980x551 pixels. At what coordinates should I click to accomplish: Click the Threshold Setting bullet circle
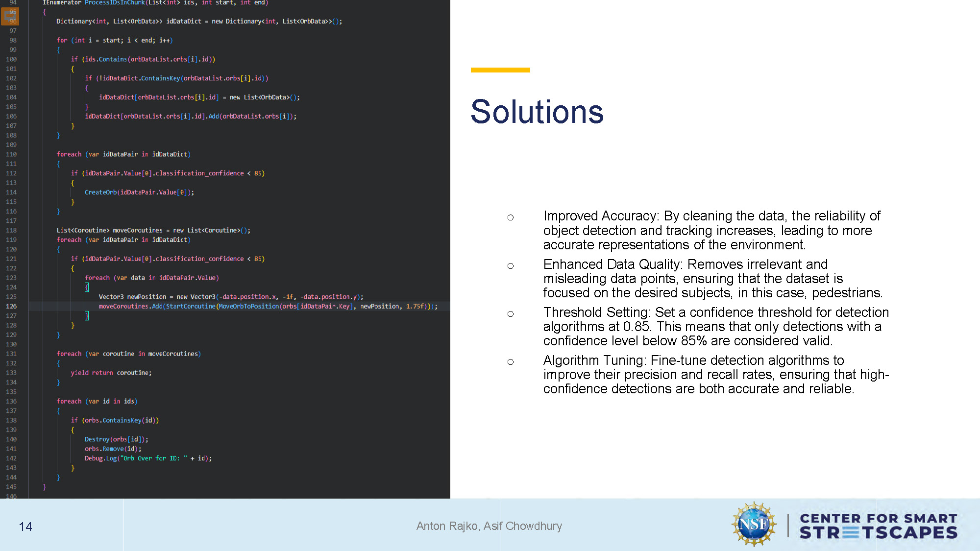(511, 314)
